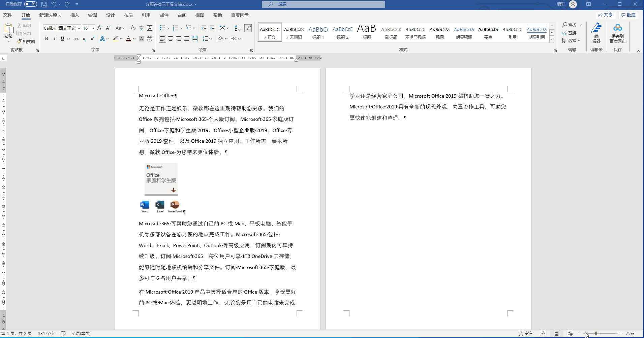Increase paragraph indent
The height and width of the screenshot is (338, 644).
pos(212,28)
